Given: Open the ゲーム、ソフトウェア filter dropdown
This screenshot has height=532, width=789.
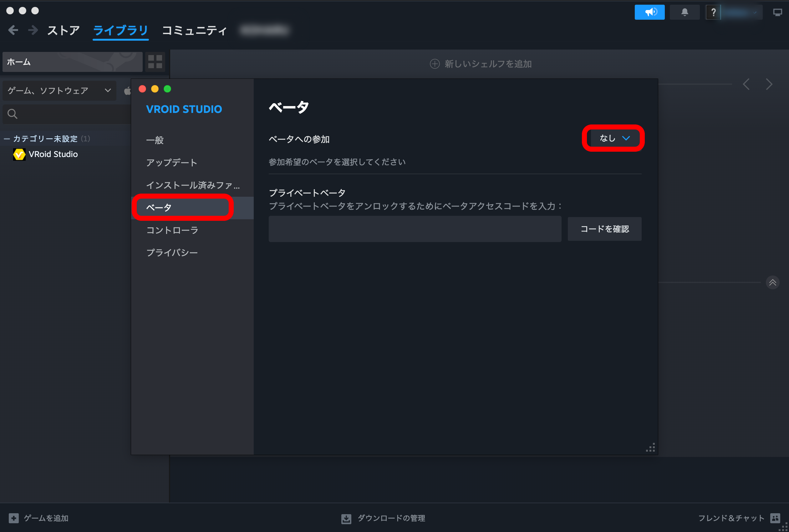Looking at the screenshot, I should point(59,91).
